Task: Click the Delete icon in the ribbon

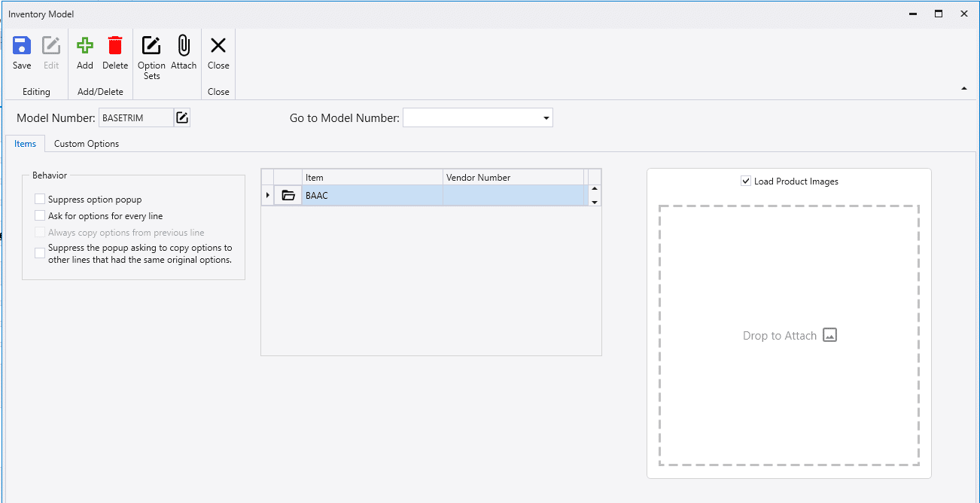Action: point(114,53)
